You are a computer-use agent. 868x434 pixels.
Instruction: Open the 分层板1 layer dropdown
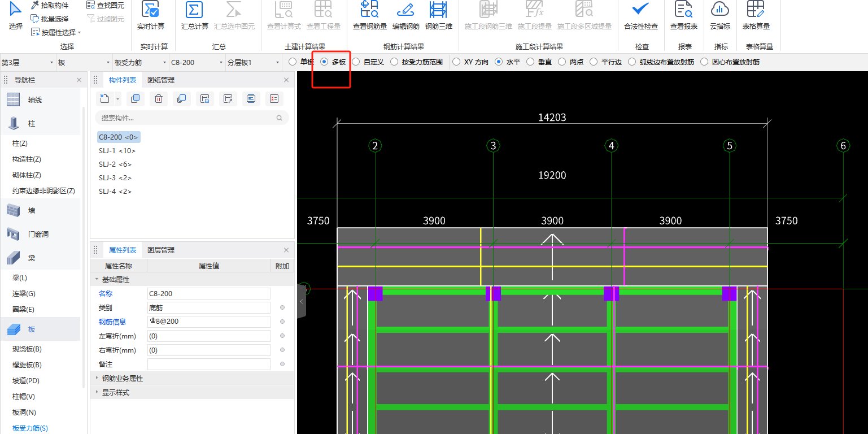tap(254, 62)
